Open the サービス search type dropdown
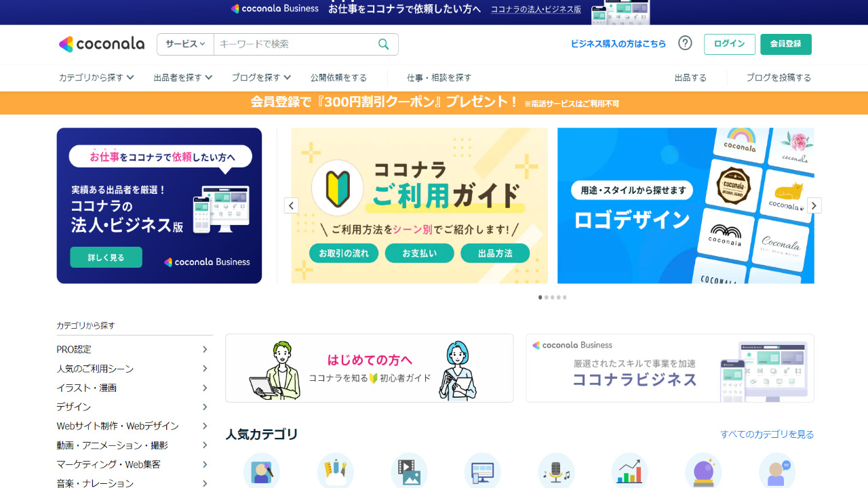The image size is (868, 488). (x=185, y=44)
